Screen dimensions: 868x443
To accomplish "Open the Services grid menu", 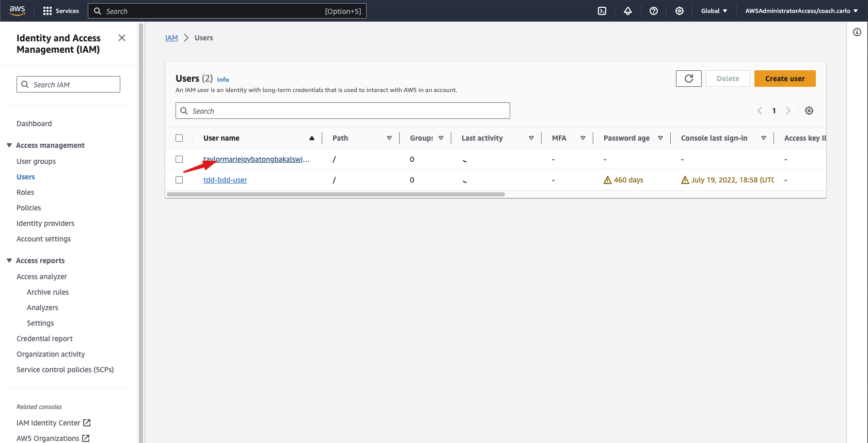I will 61,11.
